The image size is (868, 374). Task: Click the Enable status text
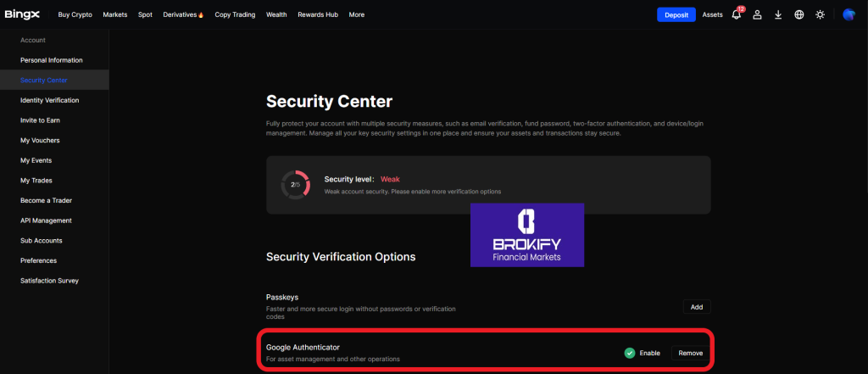click(650, 353)
